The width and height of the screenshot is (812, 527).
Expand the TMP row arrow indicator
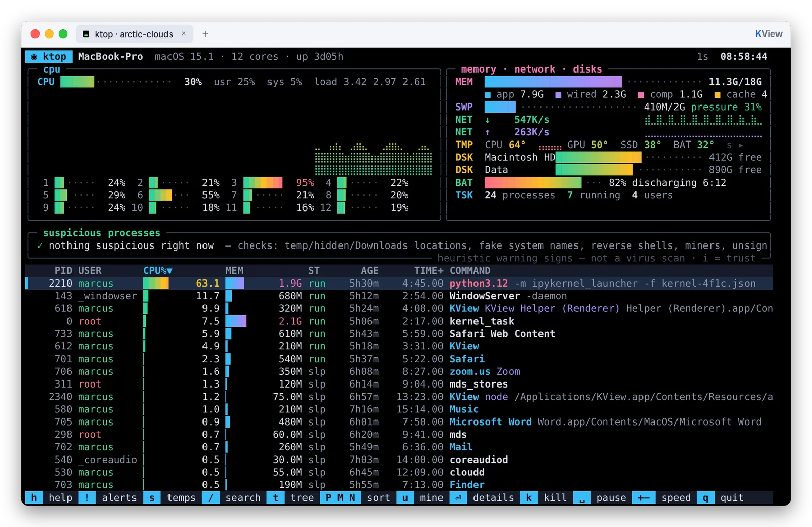[741, 145]
